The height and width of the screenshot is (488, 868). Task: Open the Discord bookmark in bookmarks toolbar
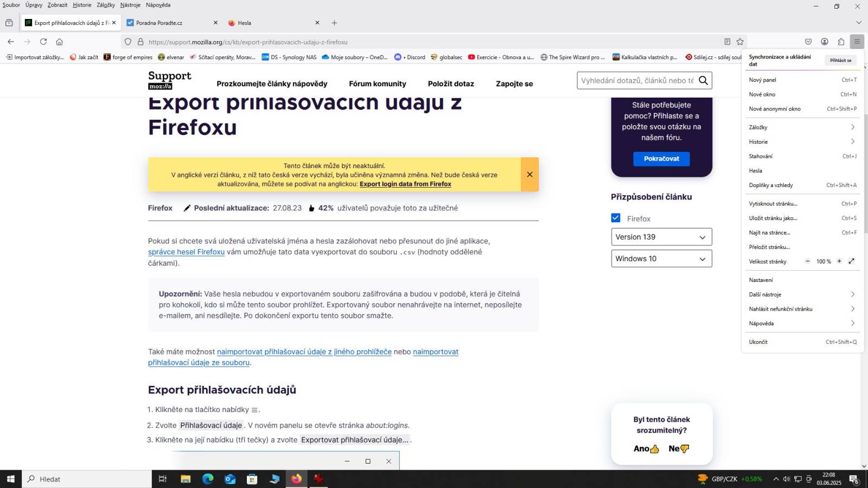coord(410,57)
